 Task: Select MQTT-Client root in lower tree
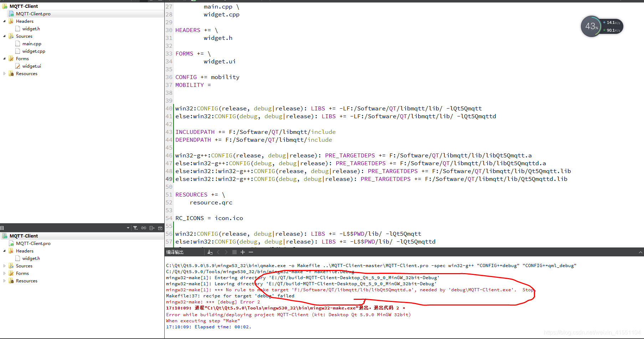coord(24,236)
